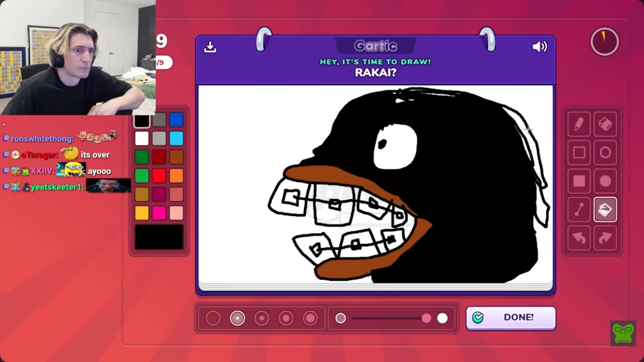The height and width of the screenshot is (362, 644).
Task: Select the filled rectangle tool
Action: pyautogui.click(x=579, y=181)
